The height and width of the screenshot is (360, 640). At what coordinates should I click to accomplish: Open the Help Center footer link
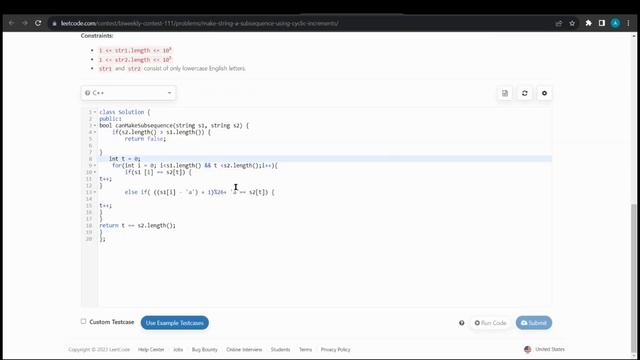point(151,349)
